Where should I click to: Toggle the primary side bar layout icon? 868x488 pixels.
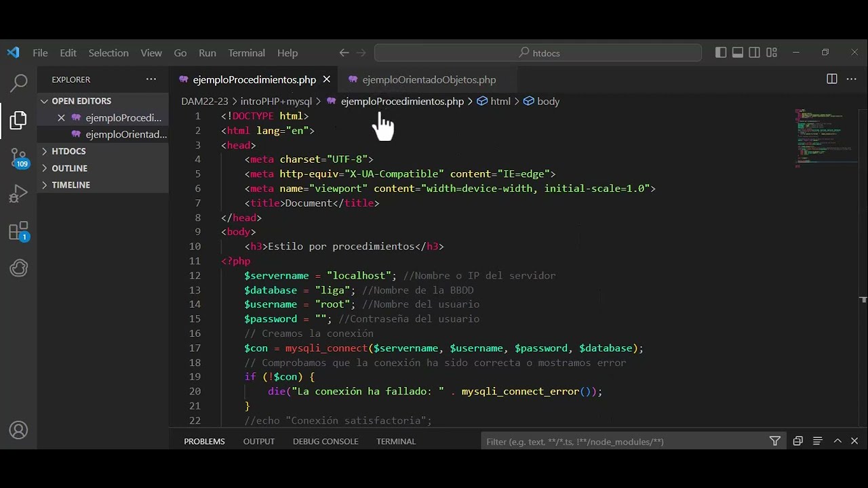(721, 53)
